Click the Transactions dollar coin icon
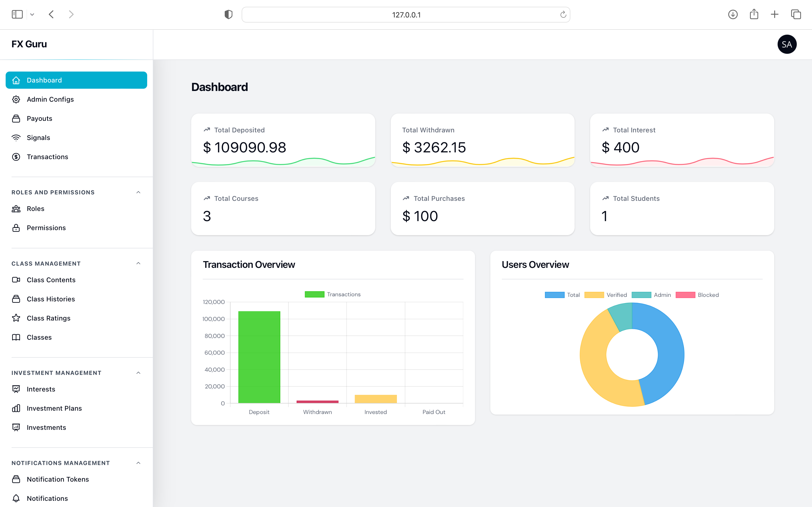The width and height of the screenshot is (812, 507). [16, 157]
